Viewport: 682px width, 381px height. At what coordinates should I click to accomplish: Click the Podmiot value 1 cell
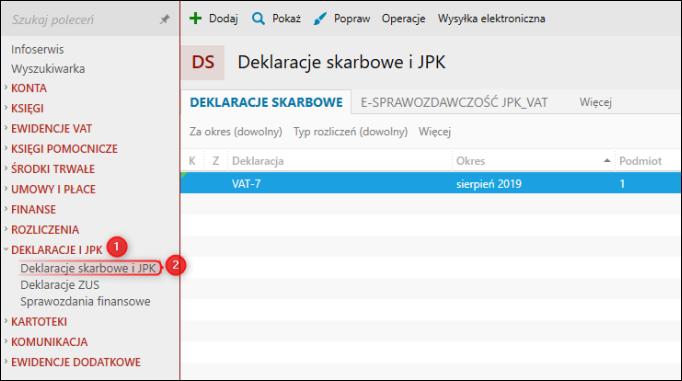point(622,184)
